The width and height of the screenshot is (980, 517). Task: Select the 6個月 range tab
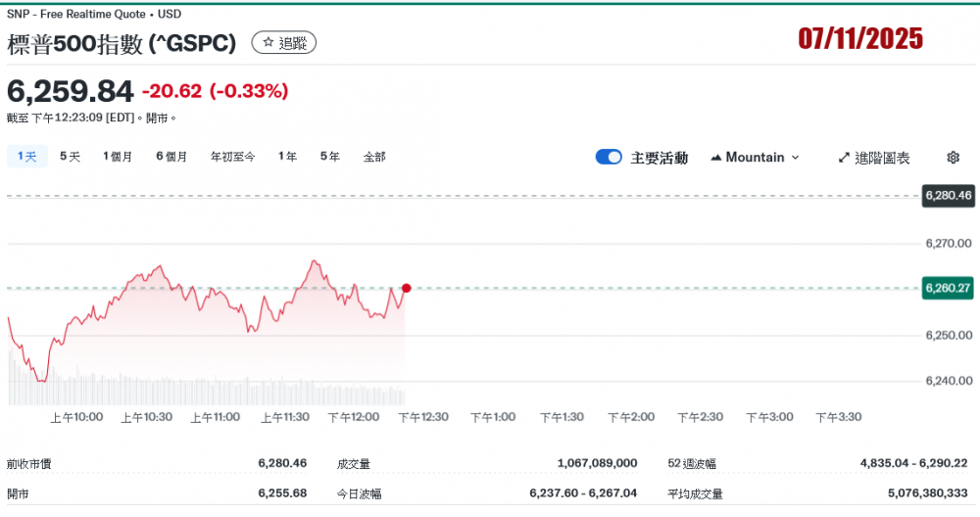tap(171, 157)
